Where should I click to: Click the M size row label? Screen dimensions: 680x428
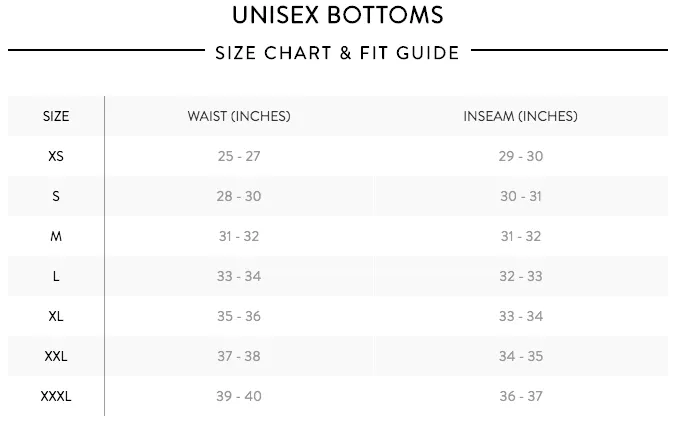click(x=56, y=236)
